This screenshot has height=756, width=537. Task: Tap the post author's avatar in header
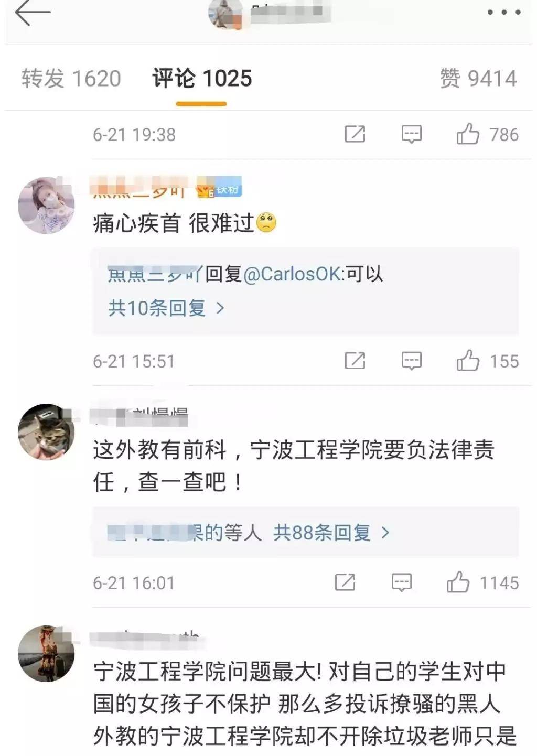pos(226,14)
